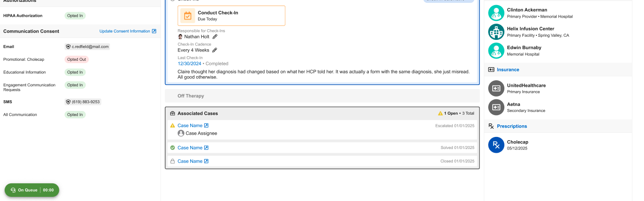Click pencil icon beside Every 4 Weeks
The image size is (644, 201).
point(215,50)
